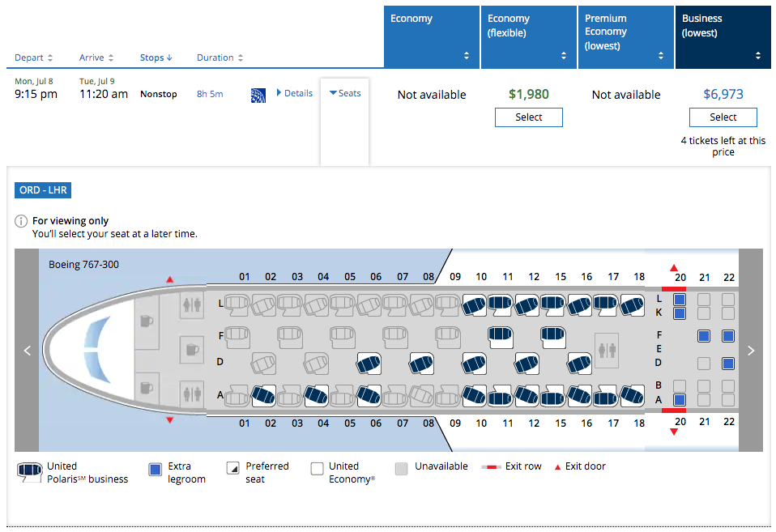This screenshot has width=776, height=532.
Task: Select extra legroom seat 20A
Action: pyautogui.click(x=680, y=399)
